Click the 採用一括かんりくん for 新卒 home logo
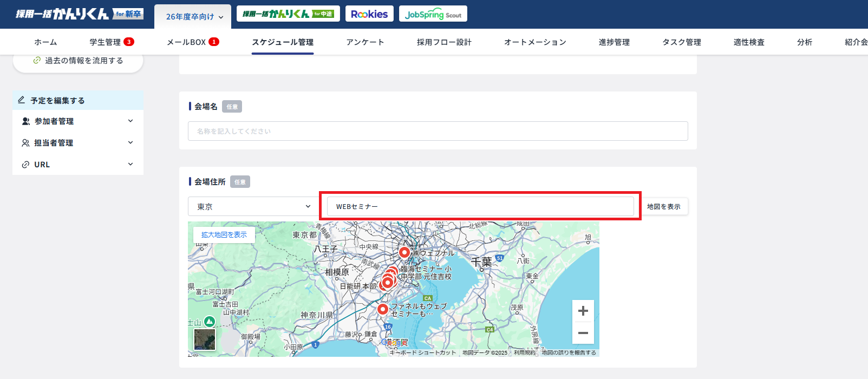The width and height of the screenshot is (868, 379). click(x=79, y=14)
